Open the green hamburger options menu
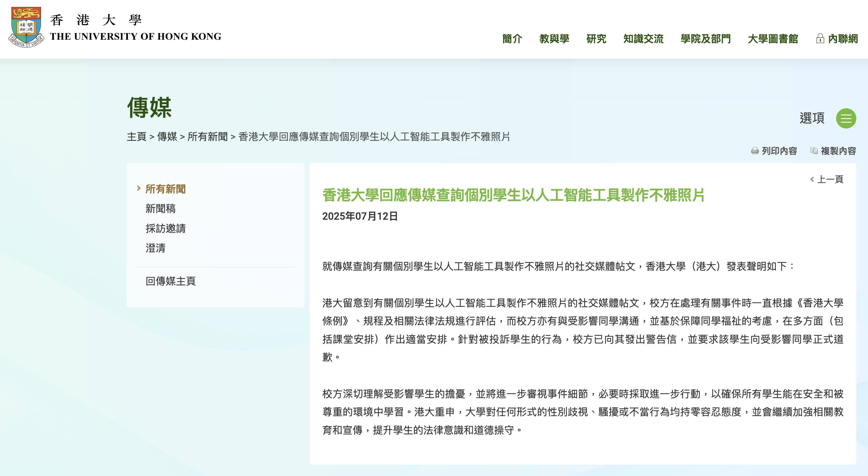Screen dimensions: 868x476 tap(846, 118)
